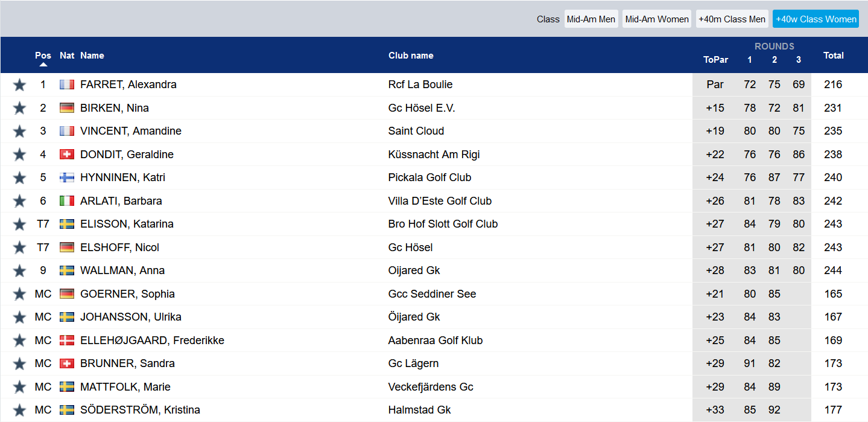Viewport: 868px width, 422px height.
Task: Switch to Mid-Am Women class
Action: tap(657, 19)
